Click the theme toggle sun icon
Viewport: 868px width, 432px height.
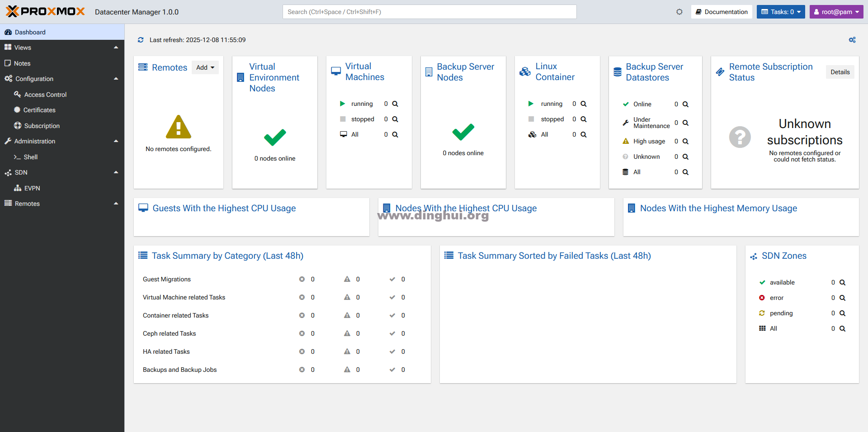tap(679, 12)
